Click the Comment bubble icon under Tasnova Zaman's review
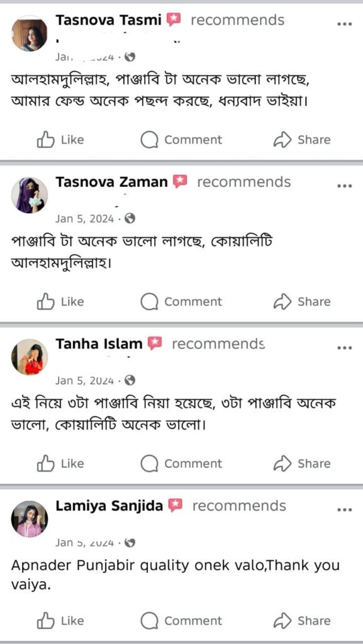Screen dimensions: 363x644 point(149,301)
